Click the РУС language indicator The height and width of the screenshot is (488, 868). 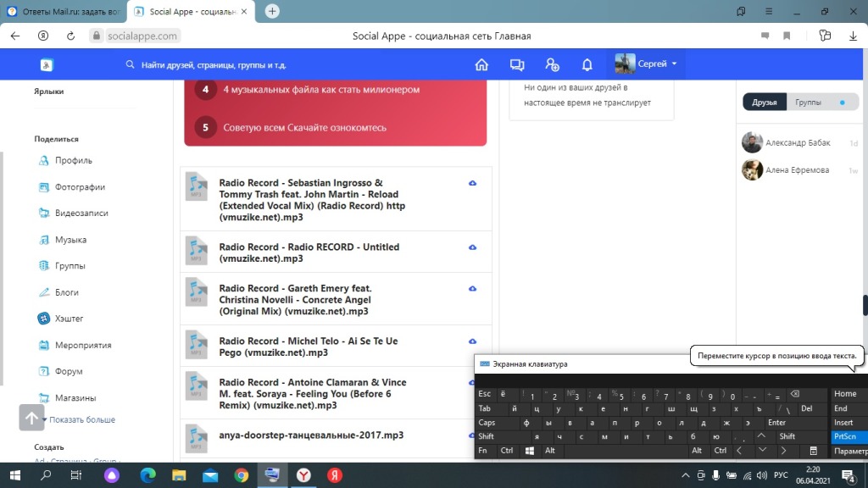(x=781, y=475)
